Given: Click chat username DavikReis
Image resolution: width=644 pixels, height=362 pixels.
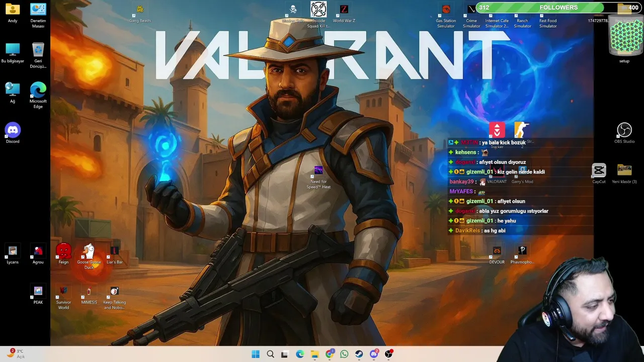Looking at the screenshot, I should (467, 230).
